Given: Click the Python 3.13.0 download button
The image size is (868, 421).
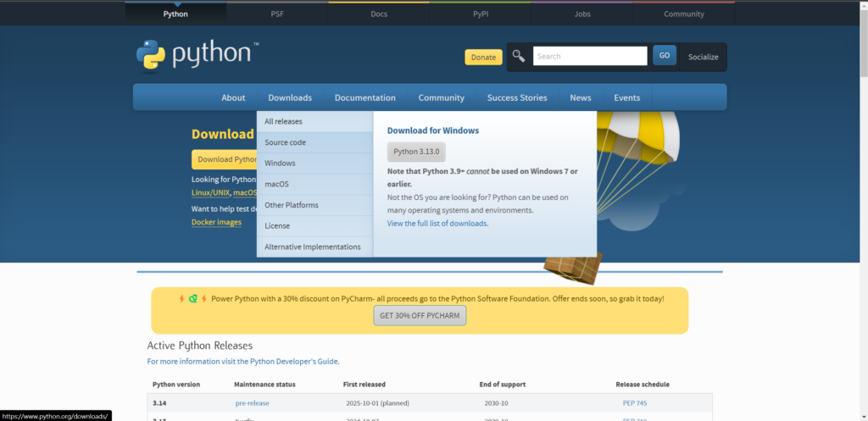Looking at the screenshot, I should click(x=416, y=152).
